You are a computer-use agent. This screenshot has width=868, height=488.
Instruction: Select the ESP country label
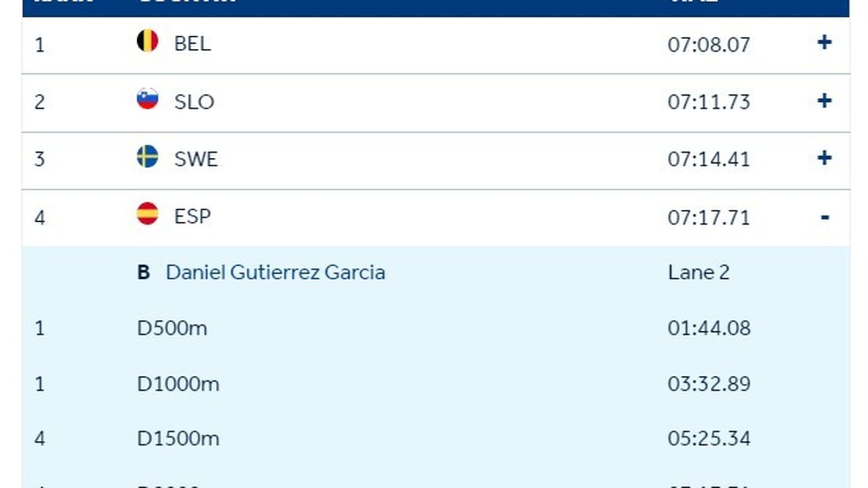click(192, 217)
